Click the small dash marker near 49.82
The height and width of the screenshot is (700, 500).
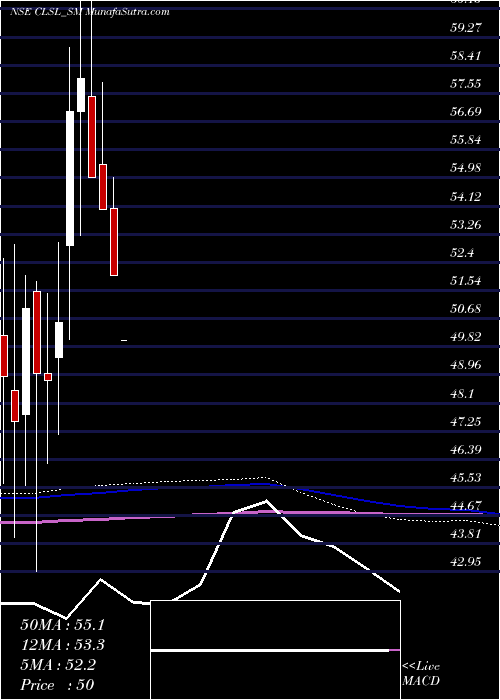click(x=125, y=341)
